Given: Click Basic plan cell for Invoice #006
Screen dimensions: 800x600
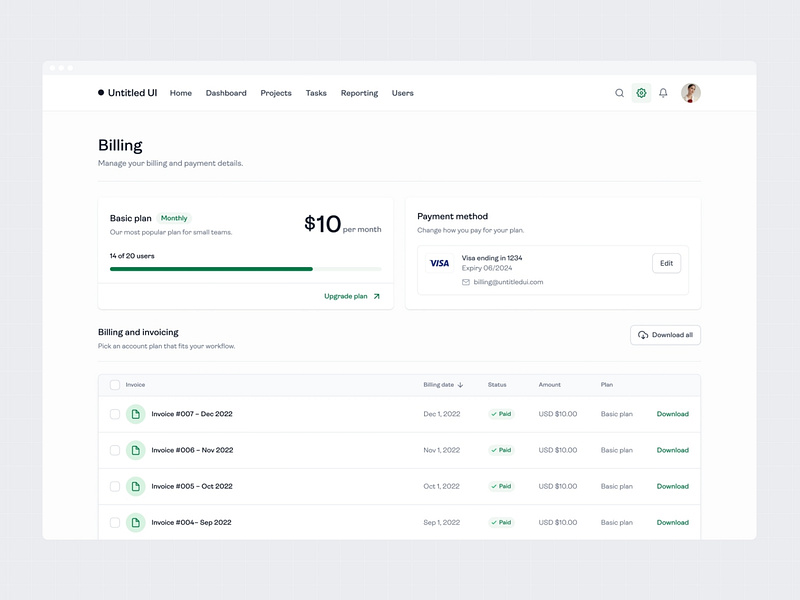Looking at the screenshot, I should (x=616, y=450).
